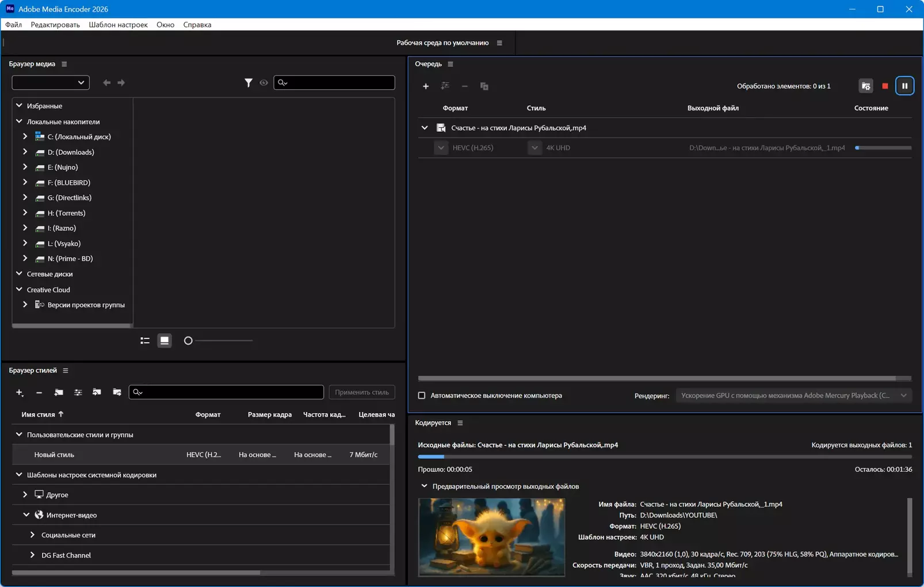The height and width of the screenshot is (587, 924).
Task: Click the output file path link
Action: 766,148
